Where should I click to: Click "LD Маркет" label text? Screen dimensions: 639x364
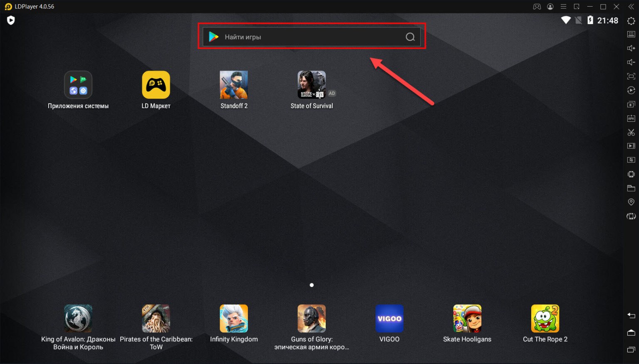156,106
